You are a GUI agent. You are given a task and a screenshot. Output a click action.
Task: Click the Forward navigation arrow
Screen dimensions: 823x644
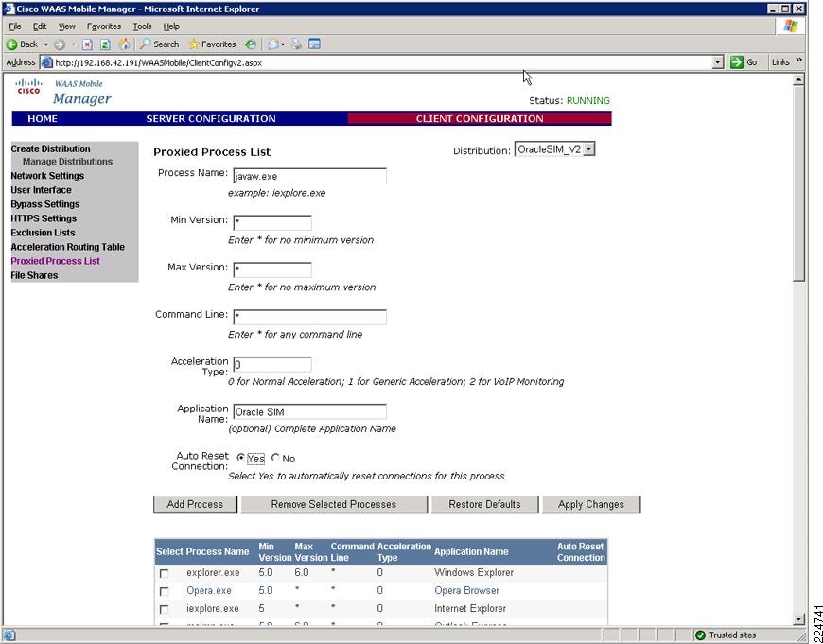[x=59, y=44]
